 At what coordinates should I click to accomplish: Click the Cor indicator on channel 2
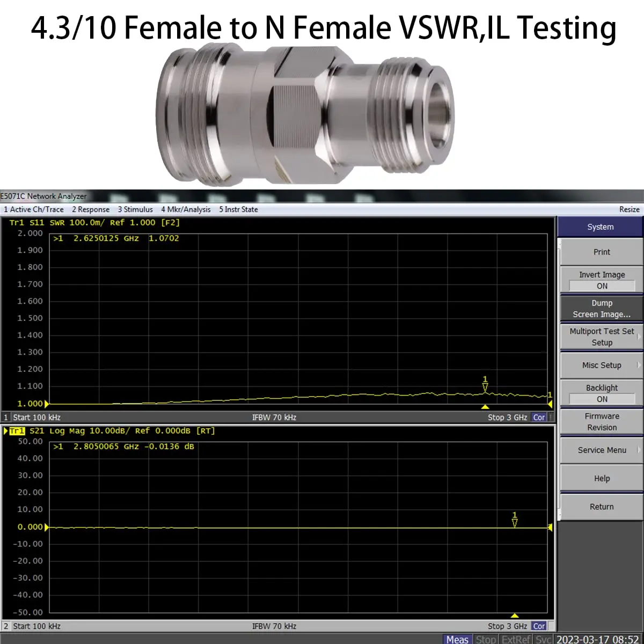pyautogui.click(x=539, y=626)
